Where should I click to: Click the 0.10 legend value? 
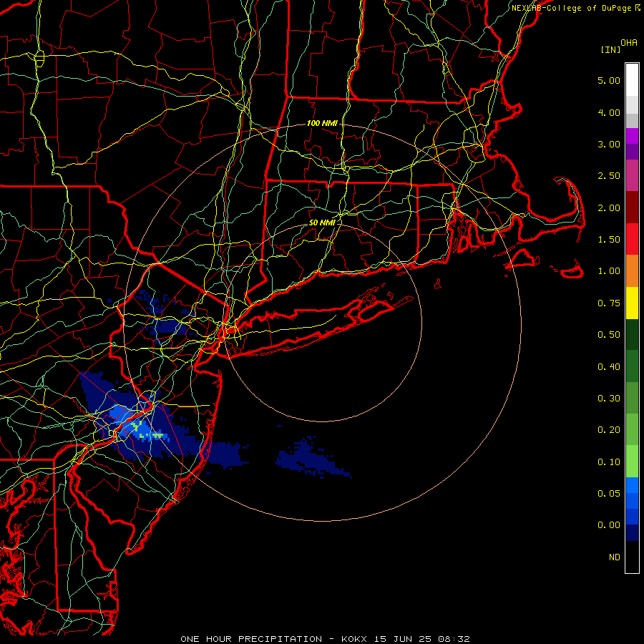tap(609, 462)
